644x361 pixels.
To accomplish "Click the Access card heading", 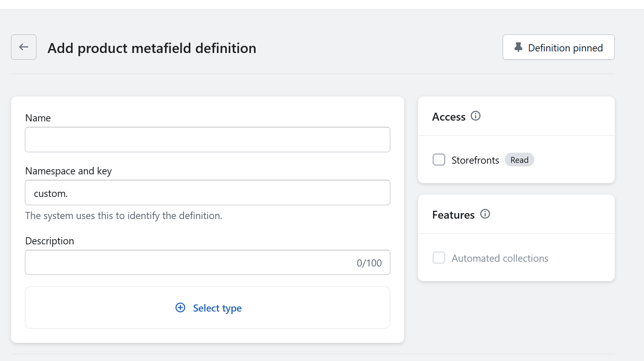I will [448, 117].
